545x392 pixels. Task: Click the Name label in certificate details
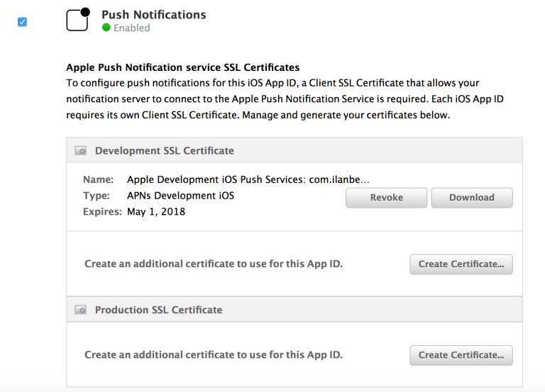coord(98,180)
